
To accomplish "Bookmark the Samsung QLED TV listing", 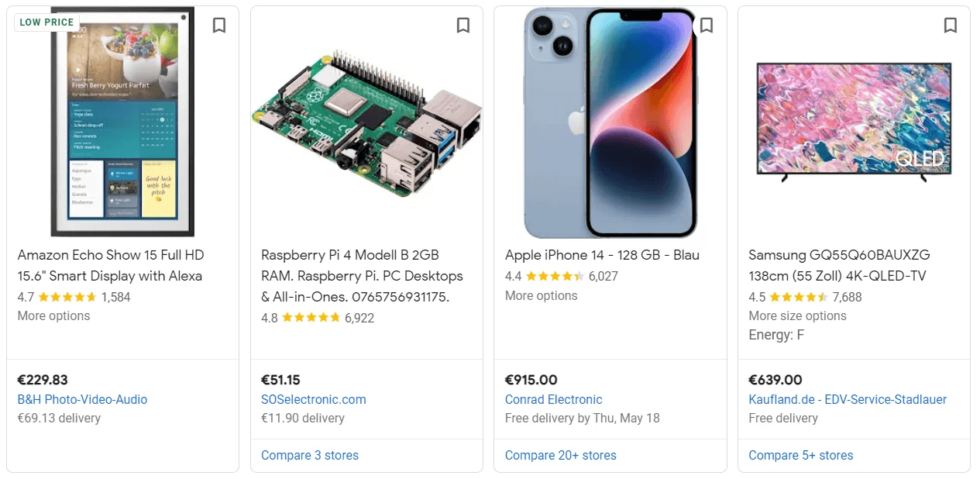I will [951, 26].
